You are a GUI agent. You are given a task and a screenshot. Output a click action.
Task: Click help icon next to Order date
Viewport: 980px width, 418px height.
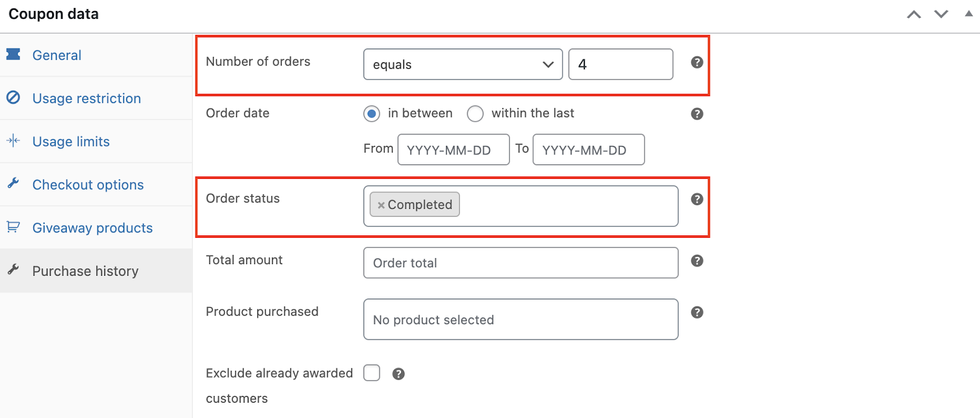pos(696,114)
